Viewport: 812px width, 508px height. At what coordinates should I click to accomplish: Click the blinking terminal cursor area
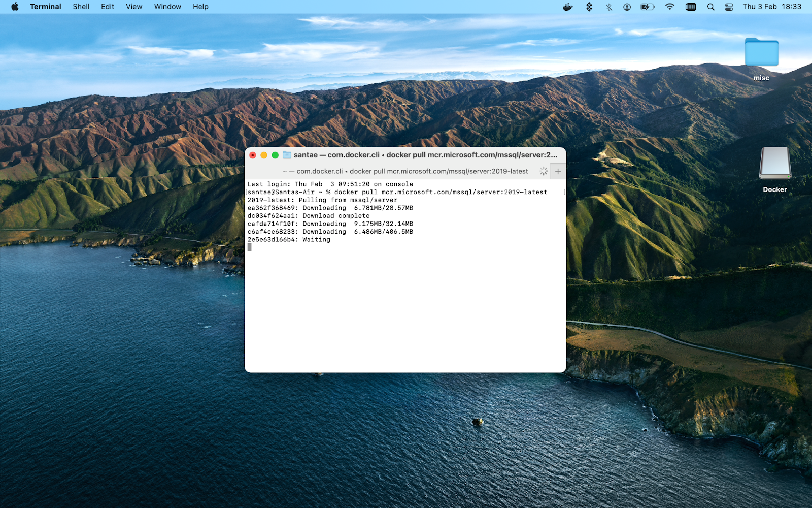tap(250, 247)
